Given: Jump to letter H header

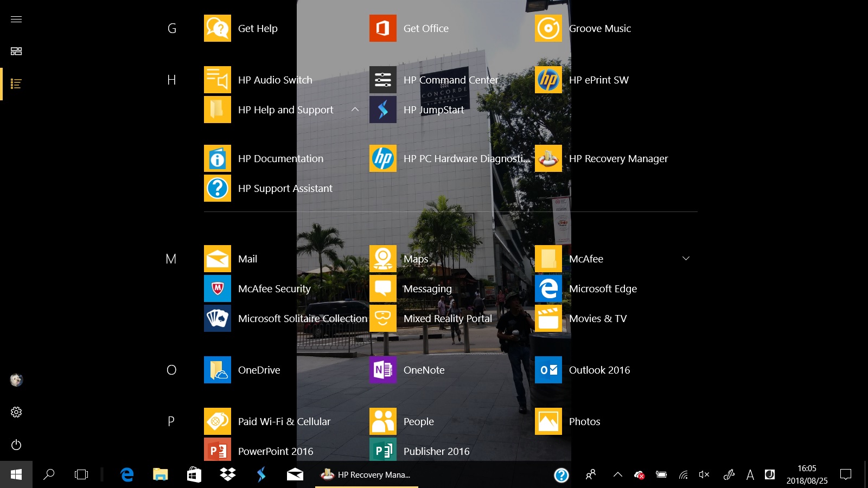Looking at the screenshot, I should pos(171,80).
